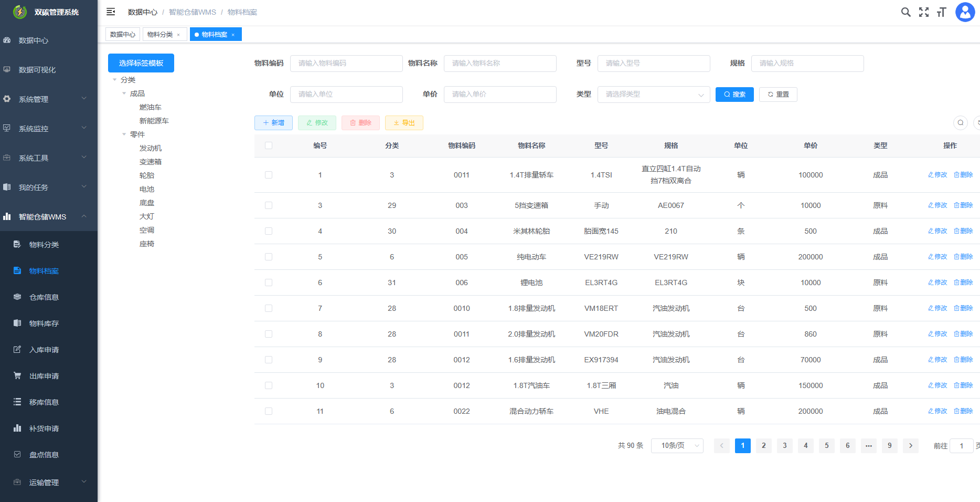
Task: Collapse the 智能仓储WMS sidebar menu
Action: coord(49,217)
